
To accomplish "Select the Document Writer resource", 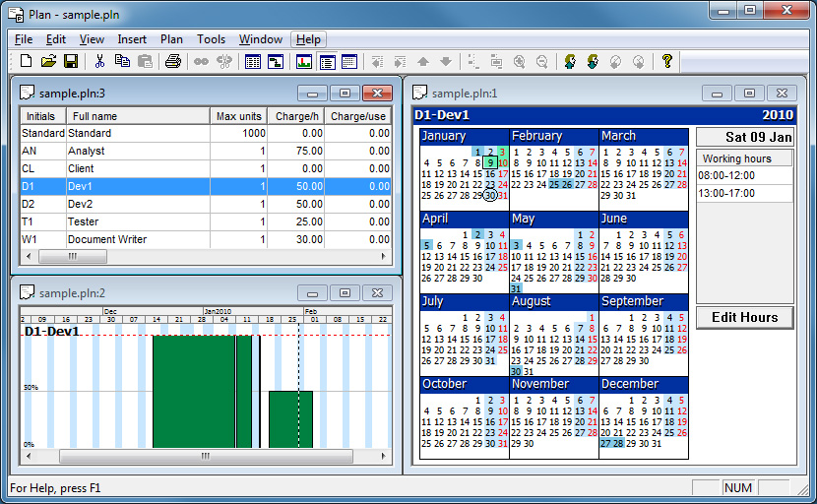I will (x=107, y=240).
